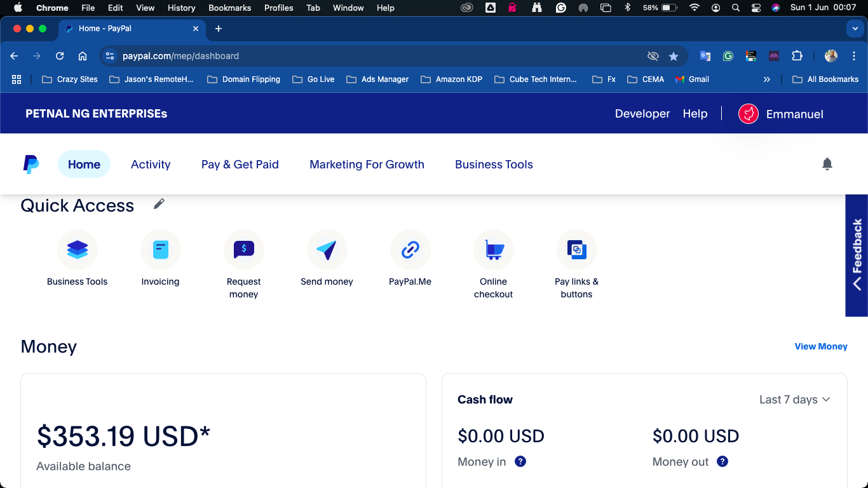Click the Bluetooth icon in the menu bar
868x488 pixels.
tap(627, 8)
